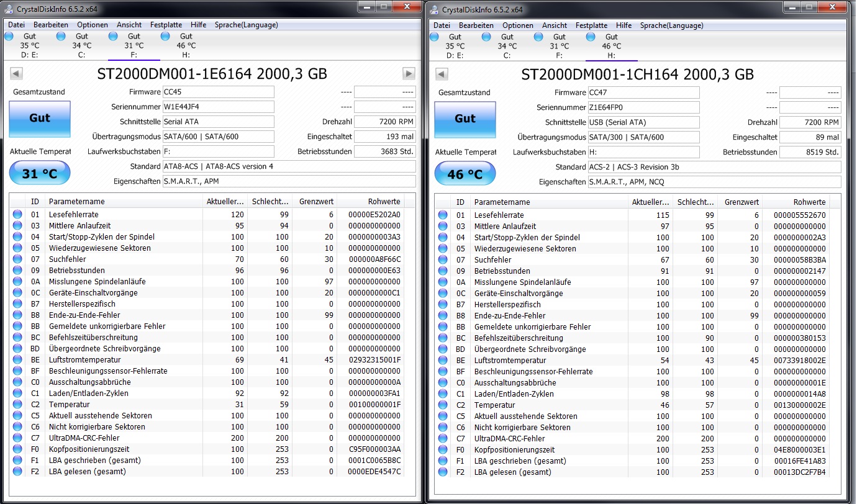The width and height of the screenshot is (857, 504).
Task: Select drive H: tab in left window
Action: point(186,45)
